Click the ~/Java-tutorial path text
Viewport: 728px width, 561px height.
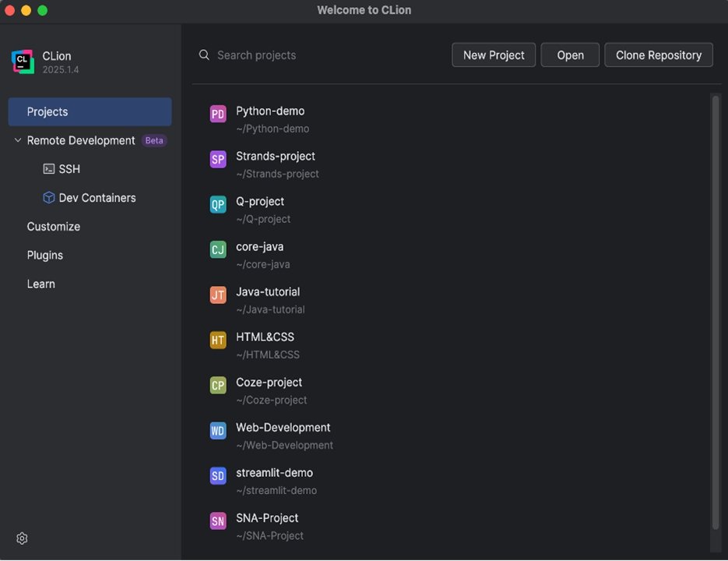pyautogui.click(x=270, y=309)
